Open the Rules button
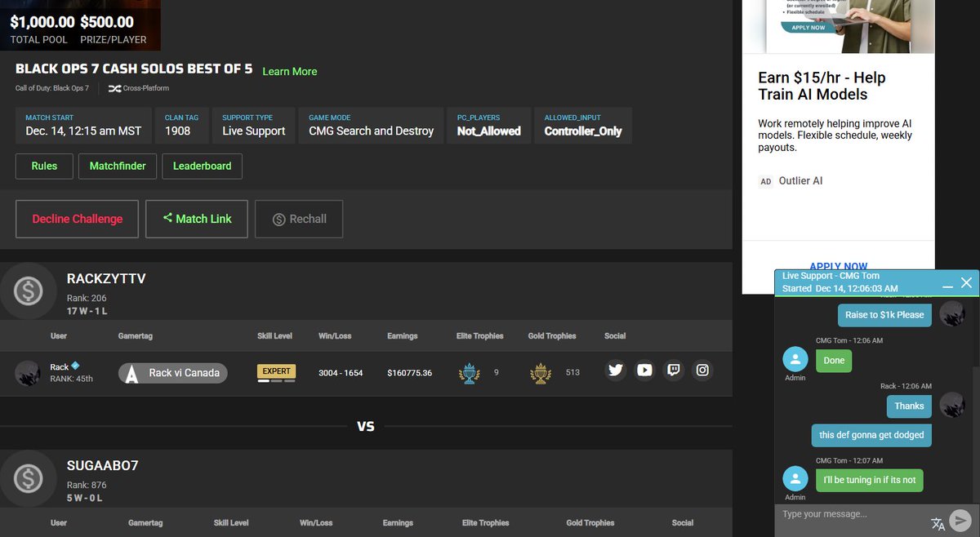980x537 pixels. click(44, 166)
